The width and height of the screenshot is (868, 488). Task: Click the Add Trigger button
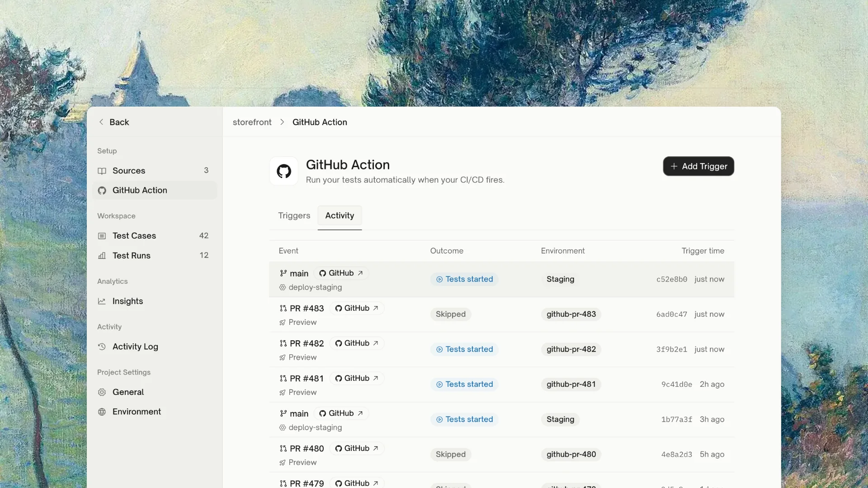tap(698, 166)
